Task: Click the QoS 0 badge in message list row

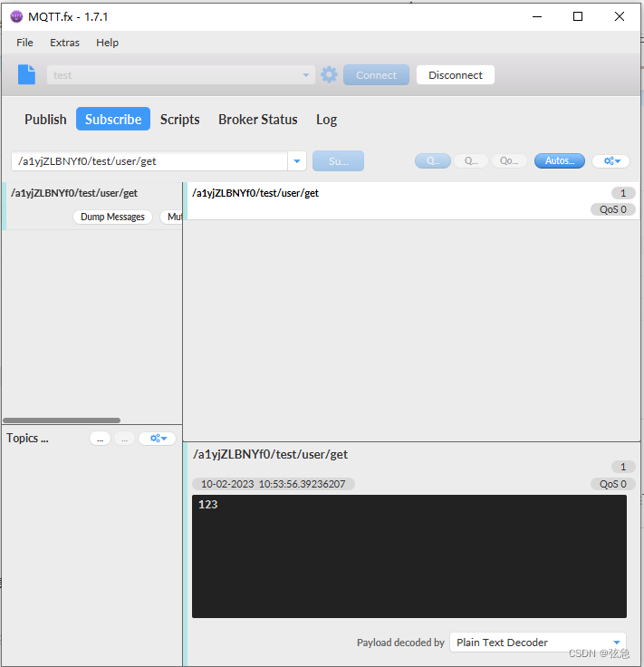Action: click(612, 209)
